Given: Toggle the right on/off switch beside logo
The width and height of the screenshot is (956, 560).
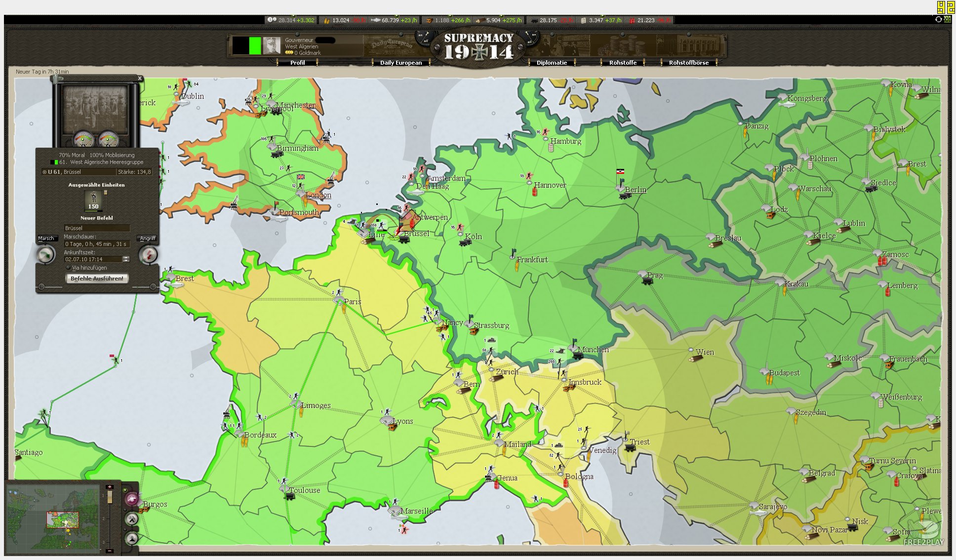Looking at the screenshot, I should pos(529,38).
